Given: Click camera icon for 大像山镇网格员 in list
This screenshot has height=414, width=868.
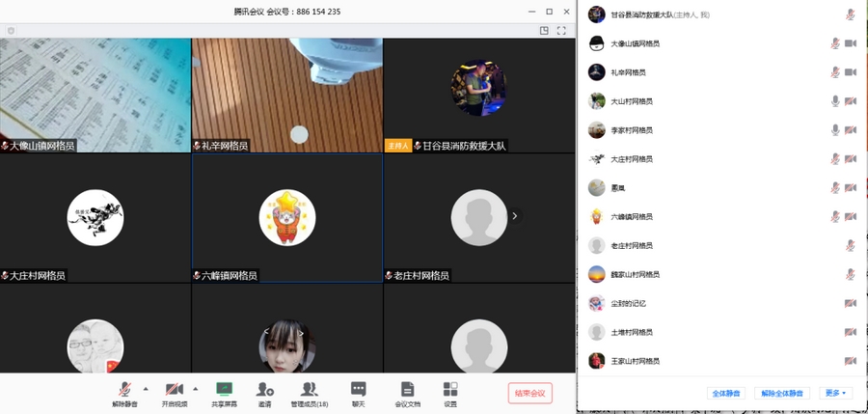Looking at the screenshot, I should (x=851, y=43).
